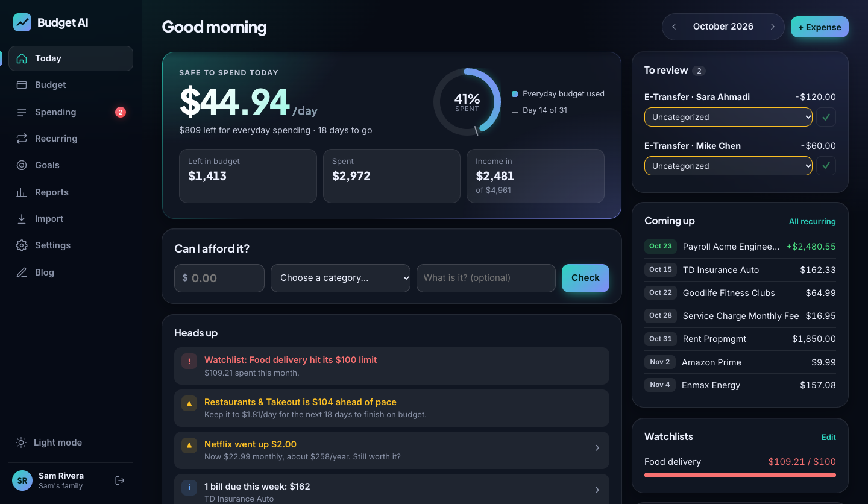Click the Check button
Viewport: 868px width, 504px height.
(x=585, y=278)
